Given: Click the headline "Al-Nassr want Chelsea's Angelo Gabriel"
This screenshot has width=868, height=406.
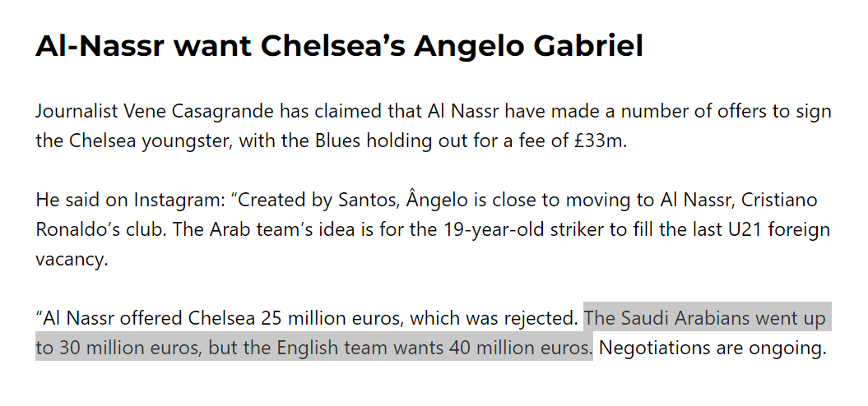Looking at the screenshot, I should click(339, 46).
